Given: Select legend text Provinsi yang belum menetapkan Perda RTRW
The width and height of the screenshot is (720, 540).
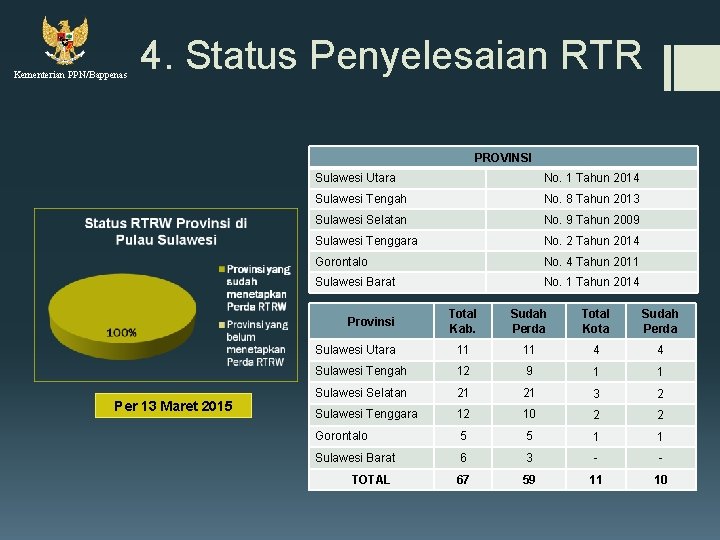Looking at the screenshot, I should pos(257,343).
